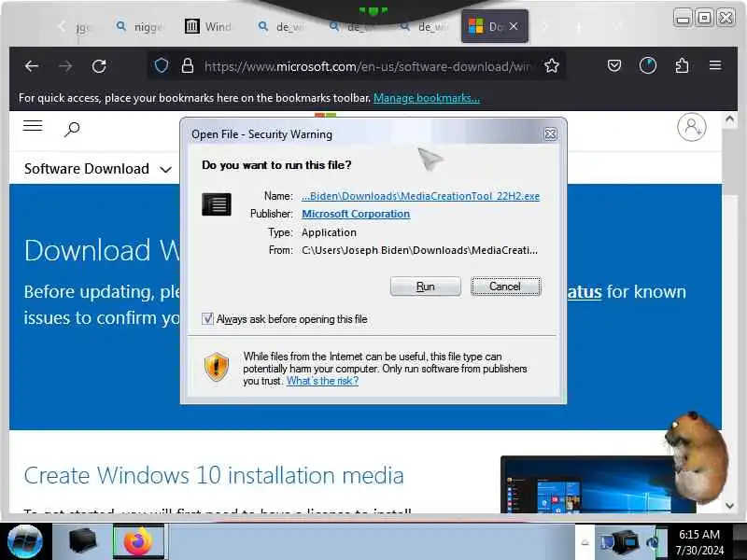Click the Microsoft page search magnifier
Screen dimensions: 747x560
tap(72, 129)
